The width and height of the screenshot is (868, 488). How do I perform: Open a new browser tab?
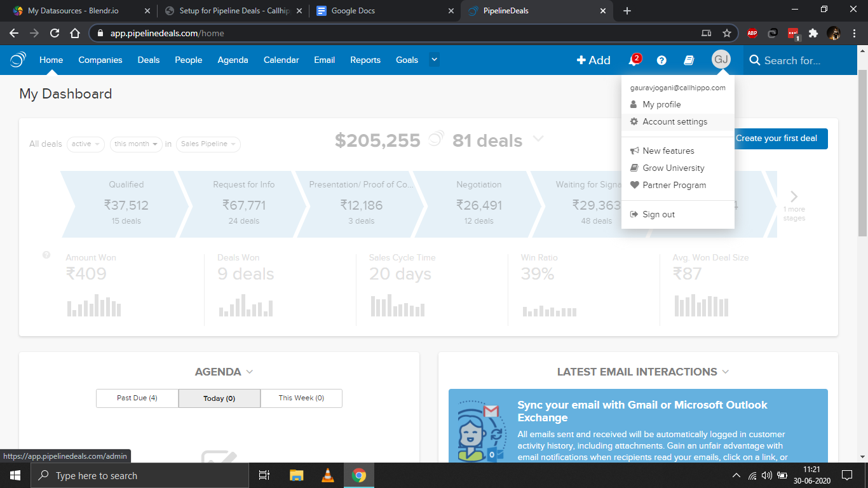pyautogui.click(x=627, y=11)
